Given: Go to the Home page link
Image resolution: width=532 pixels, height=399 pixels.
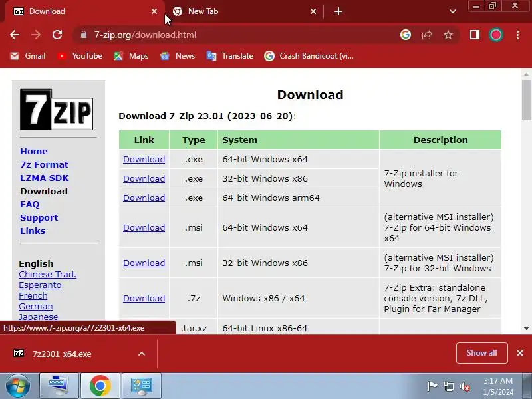Looking at the screenshot, I should [34, 152].
